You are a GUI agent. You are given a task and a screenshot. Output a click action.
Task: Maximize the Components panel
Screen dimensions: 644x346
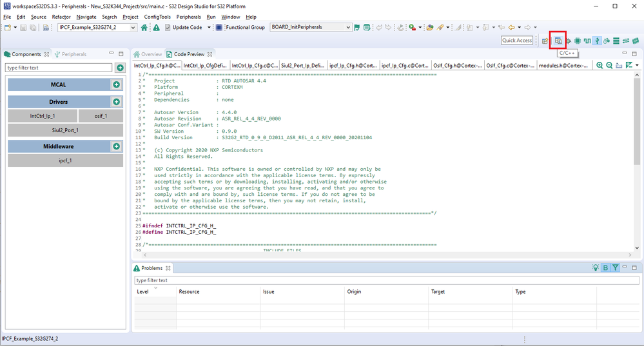click(121, 53)
